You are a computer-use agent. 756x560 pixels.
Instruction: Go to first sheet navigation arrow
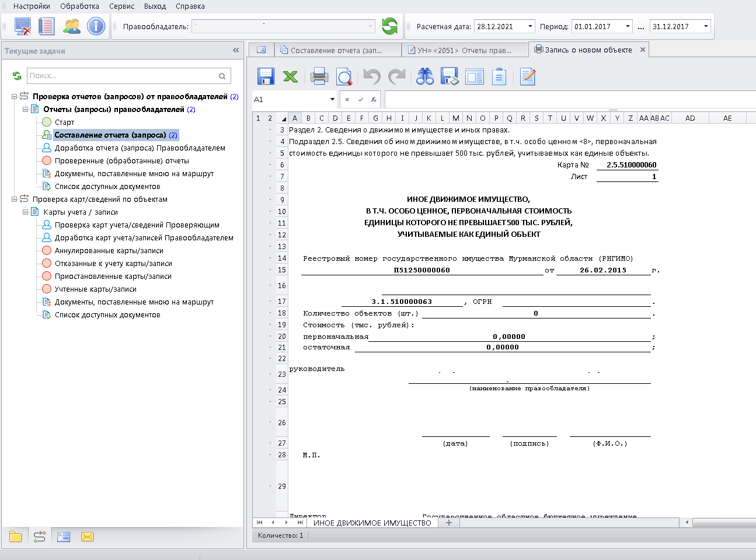(x=260, y=523)
